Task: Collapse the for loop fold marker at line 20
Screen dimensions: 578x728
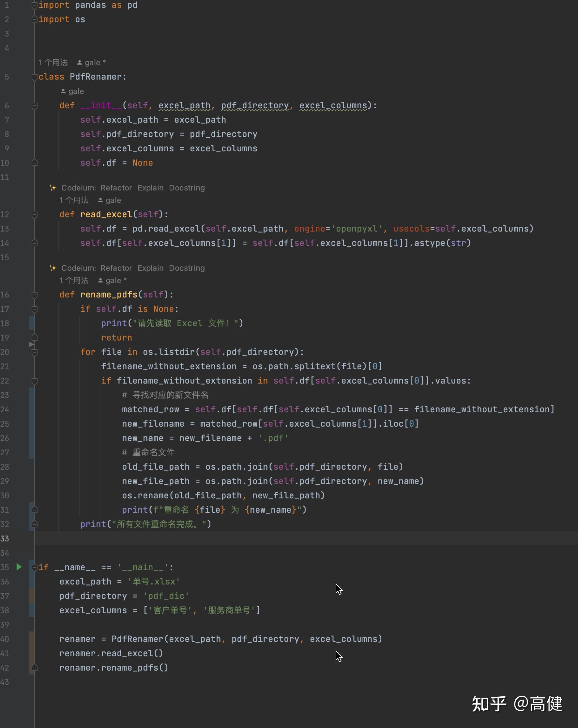Action: pyautogui.click(x=34, y=353)
